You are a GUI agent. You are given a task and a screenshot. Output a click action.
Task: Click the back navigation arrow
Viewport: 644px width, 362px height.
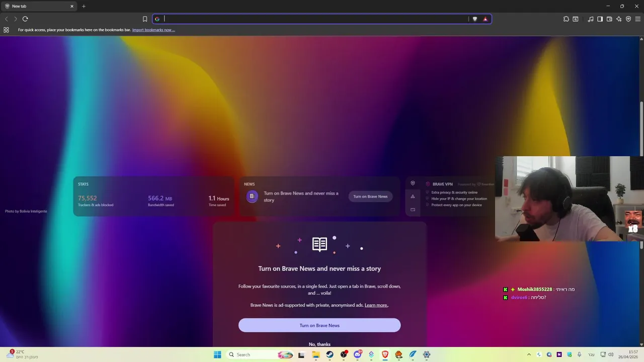pos(6,19)
